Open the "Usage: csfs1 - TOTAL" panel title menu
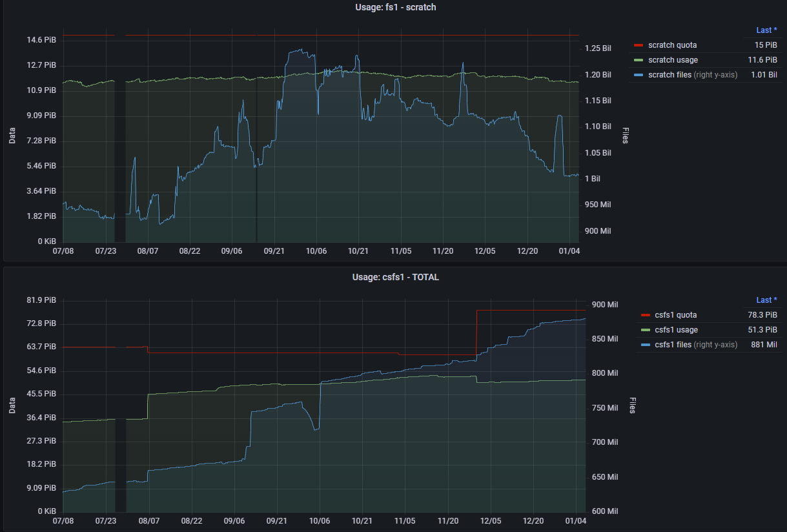 pyautogui.click(x=396, y=277)
